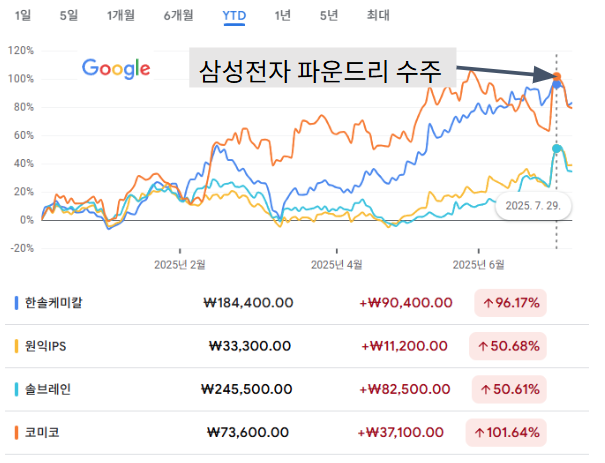The image size is (605, 463).
Task: Click the ₩33,300.00 price value
Action: tap(250, 346)
